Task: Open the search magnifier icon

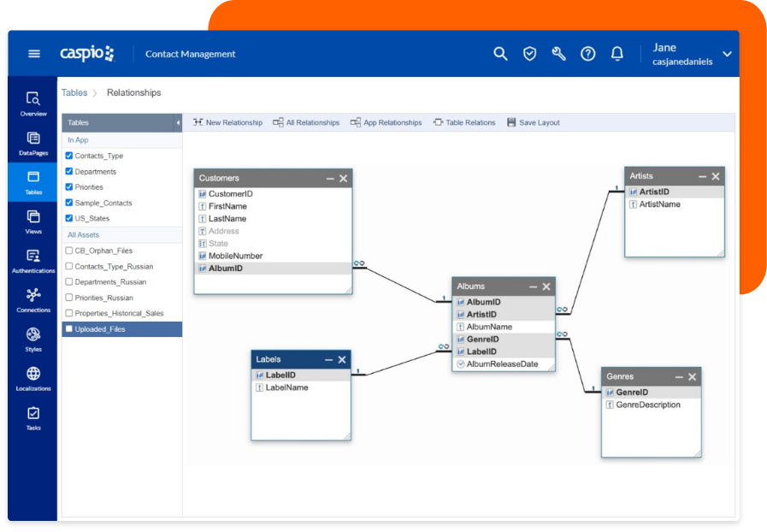Action: pos(500,53)
